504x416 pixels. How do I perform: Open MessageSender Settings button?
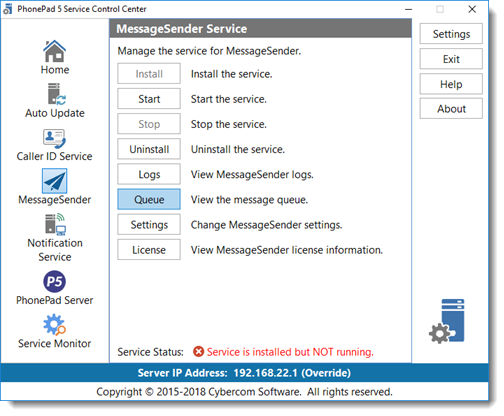tap(149, 224)
